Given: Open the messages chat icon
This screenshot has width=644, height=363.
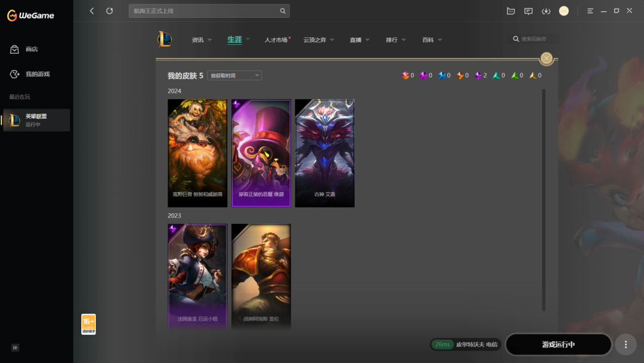Looking at the screenshot, I should [x=528, y=11].
